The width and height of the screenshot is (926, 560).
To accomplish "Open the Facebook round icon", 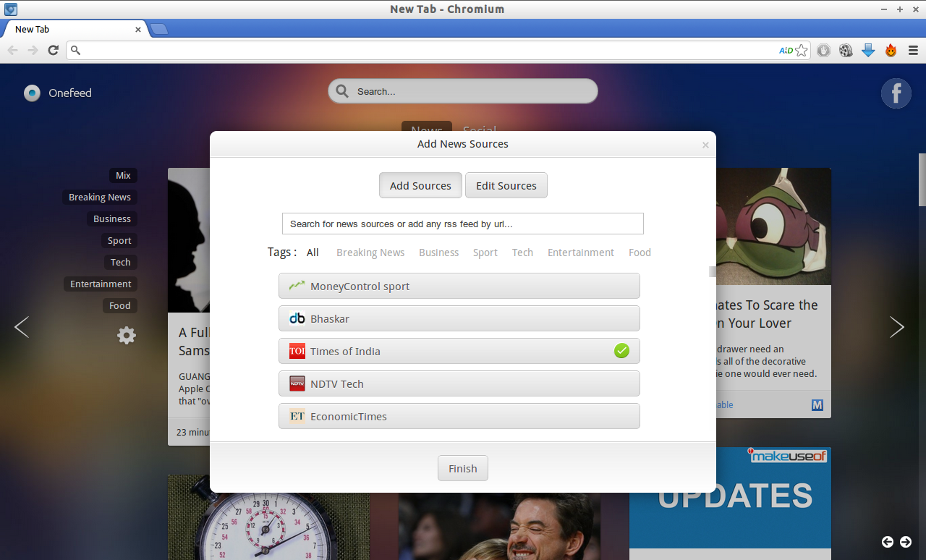I will pos(896,93).
